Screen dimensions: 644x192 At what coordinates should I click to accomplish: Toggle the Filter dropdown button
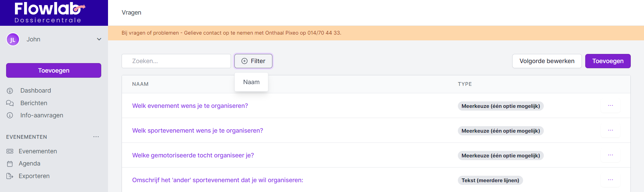[x=253, y=61]
